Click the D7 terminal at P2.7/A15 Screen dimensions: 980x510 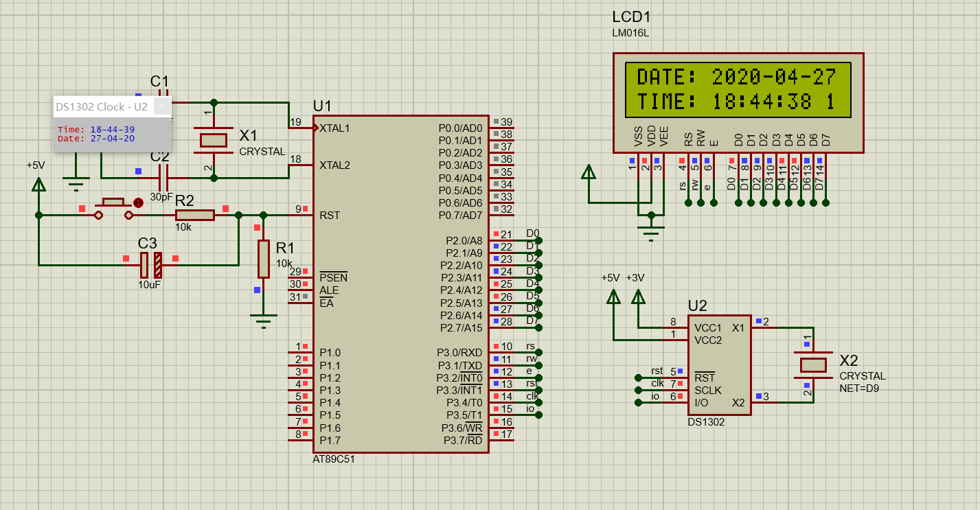tap(539, 327)
